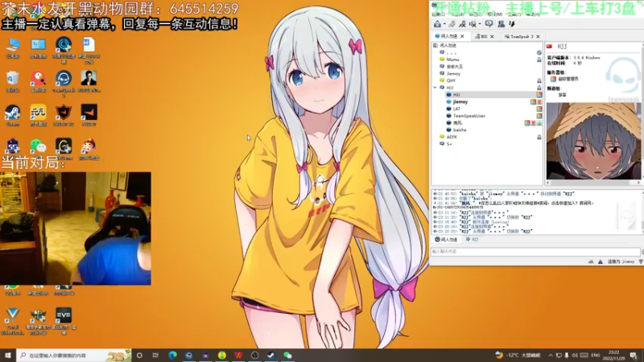Toggle subscribe-to-all-channels eye icon

pyautogui.click(x=473, y=24)
